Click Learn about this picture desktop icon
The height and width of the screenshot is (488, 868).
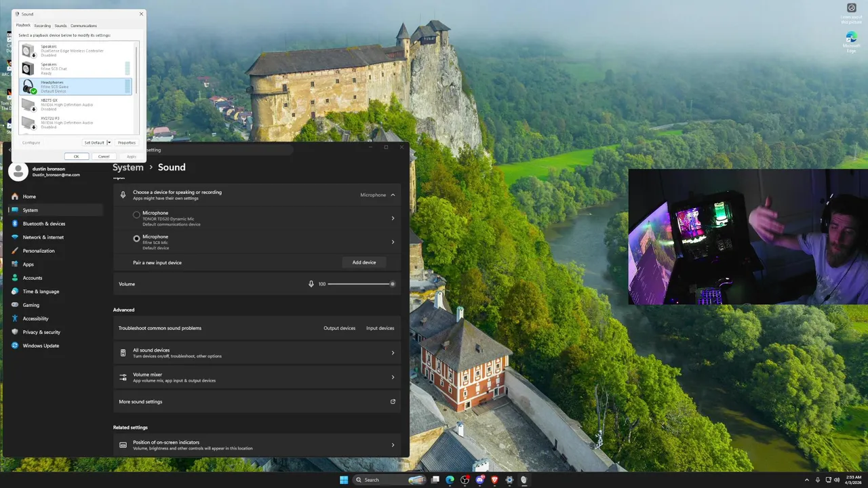pyautogui.click(x=851, y=14)
